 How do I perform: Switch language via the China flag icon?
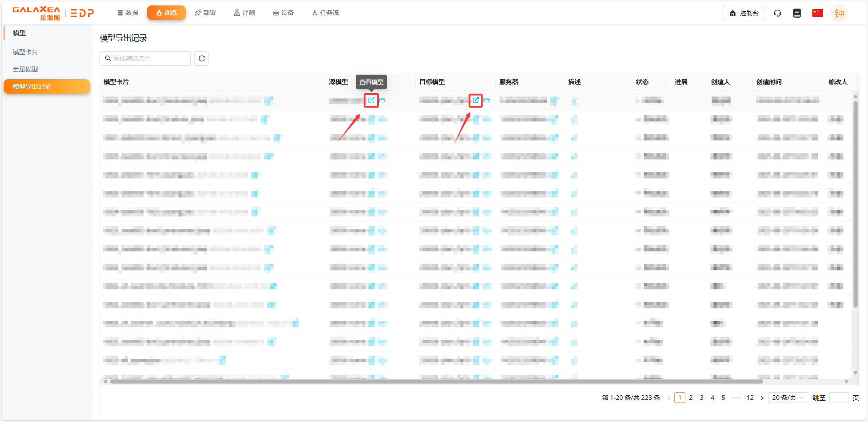[x=817, y=13]
